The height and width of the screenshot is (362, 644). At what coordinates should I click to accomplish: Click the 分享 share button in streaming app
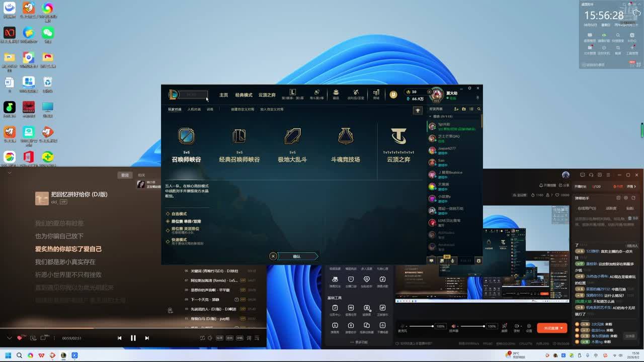(x=563, y=186)
